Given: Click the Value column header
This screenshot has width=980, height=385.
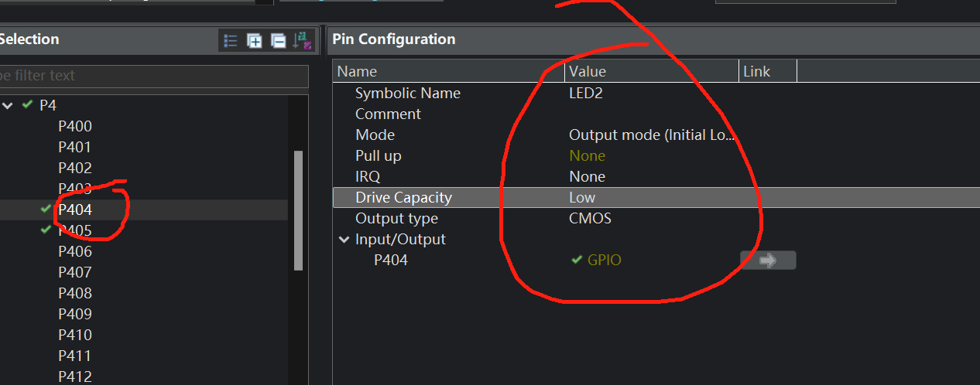Looking at the screenshot, I should 652,71.
